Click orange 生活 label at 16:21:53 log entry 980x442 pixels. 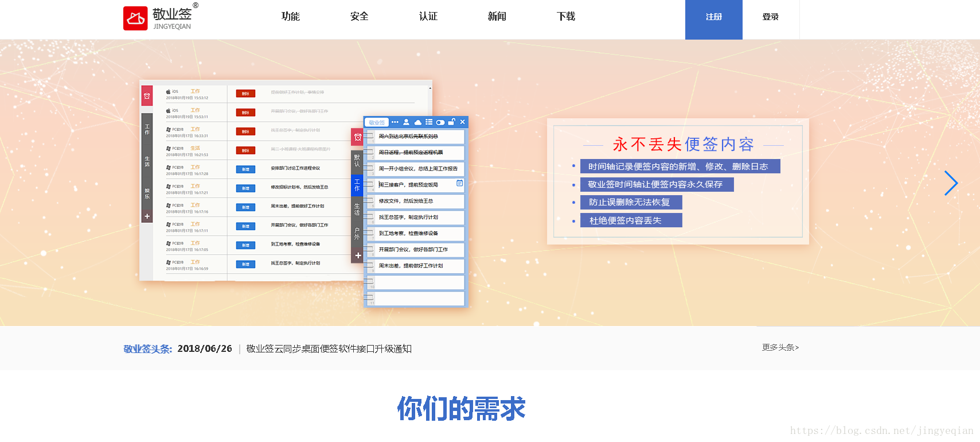tap(196, 148)
